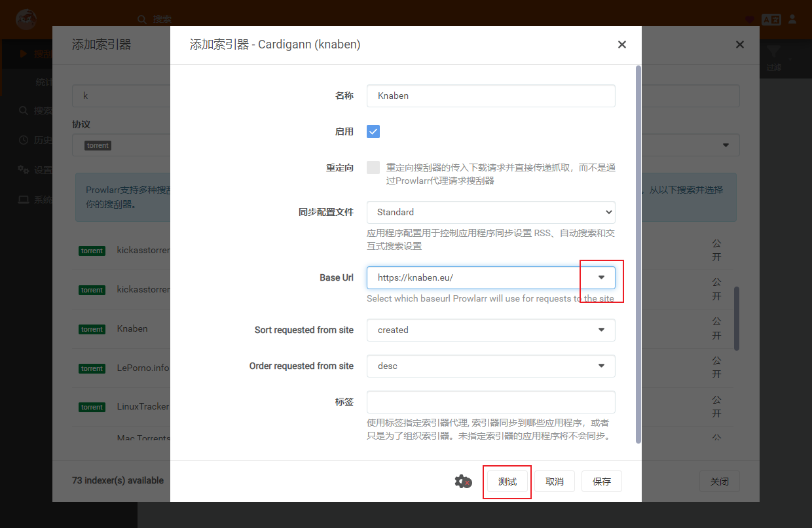The width and height of the screenshot is (812, 528).
Task: Click the Prowlarr logo icon
Action: (x=26, y=18)
